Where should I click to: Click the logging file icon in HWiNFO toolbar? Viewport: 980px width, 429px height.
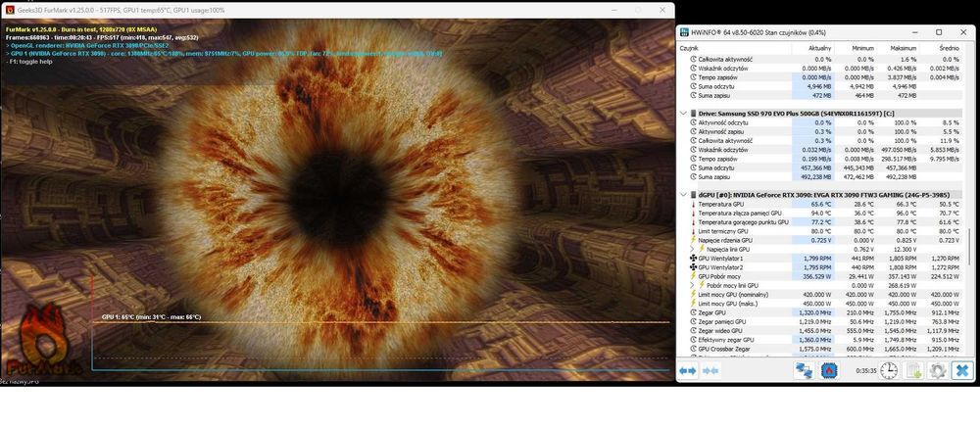pyautogui.click(x=913, y=370)
